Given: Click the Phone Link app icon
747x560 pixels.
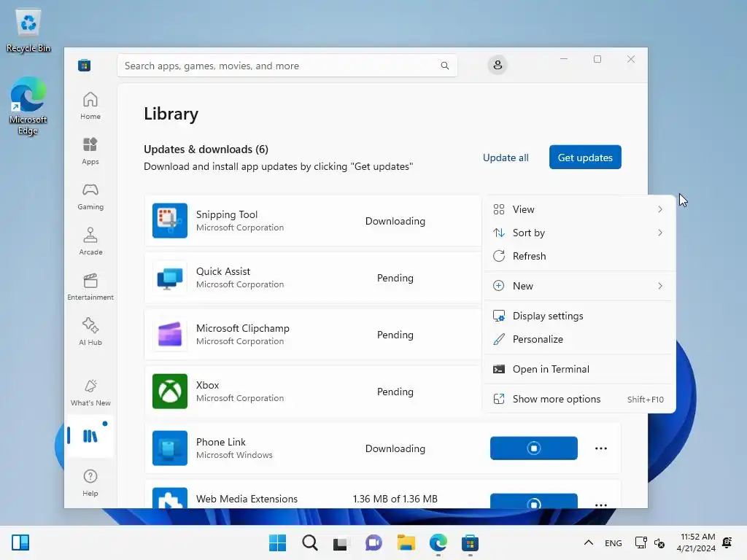Looking at the screenshot, I should pyautogui.click(x=169, y=448).
